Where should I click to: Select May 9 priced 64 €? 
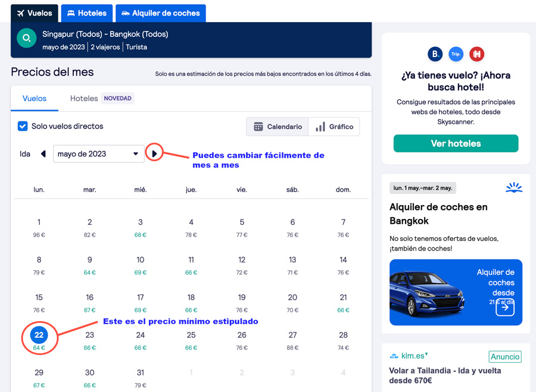click(x=89, y=265)
